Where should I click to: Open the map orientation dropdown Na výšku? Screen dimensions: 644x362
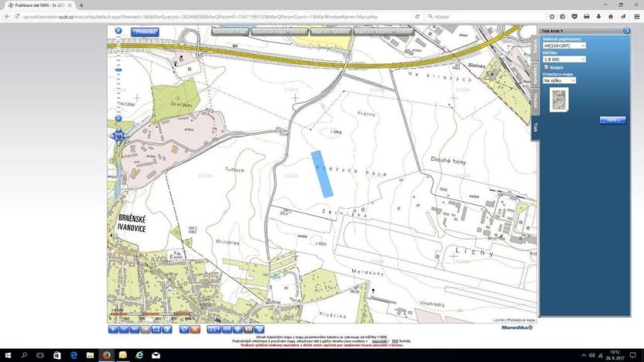[559, 80]
